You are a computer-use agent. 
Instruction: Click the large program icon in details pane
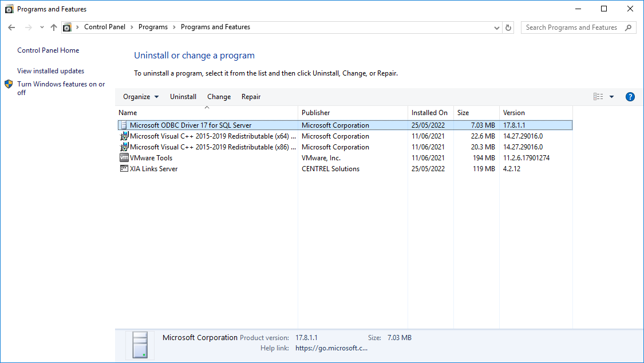tap(140, 345)
